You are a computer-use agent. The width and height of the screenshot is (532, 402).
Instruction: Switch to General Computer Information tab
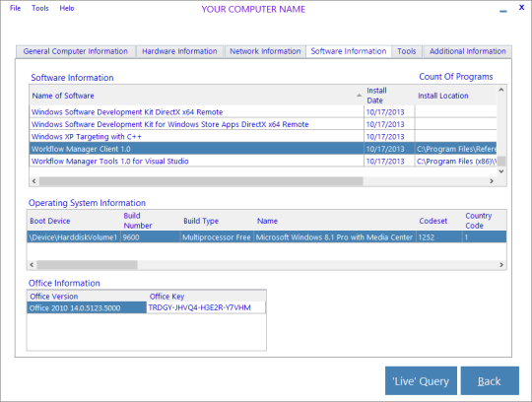pyautogui.click(x=76, y=51)
